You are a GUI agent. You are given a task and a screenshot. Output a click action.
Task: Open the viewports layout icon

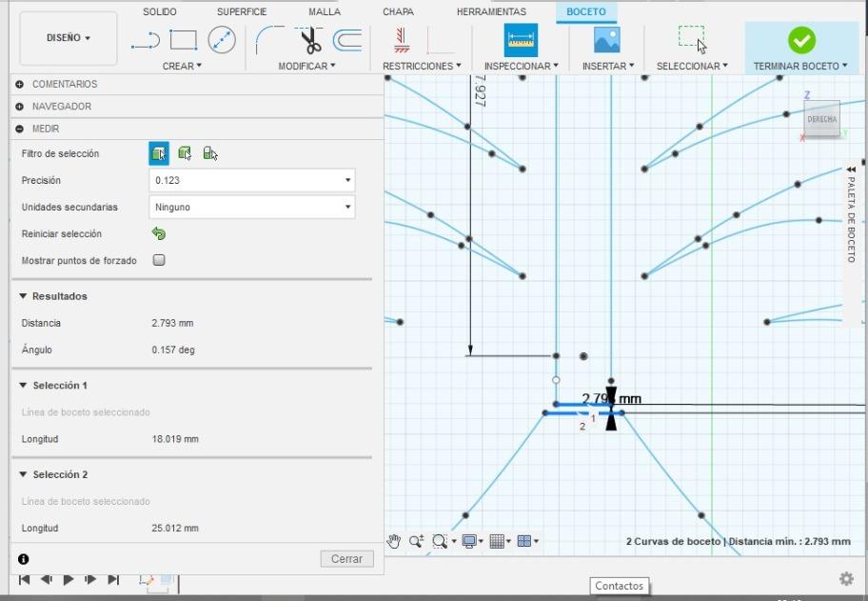coord(524,541)
